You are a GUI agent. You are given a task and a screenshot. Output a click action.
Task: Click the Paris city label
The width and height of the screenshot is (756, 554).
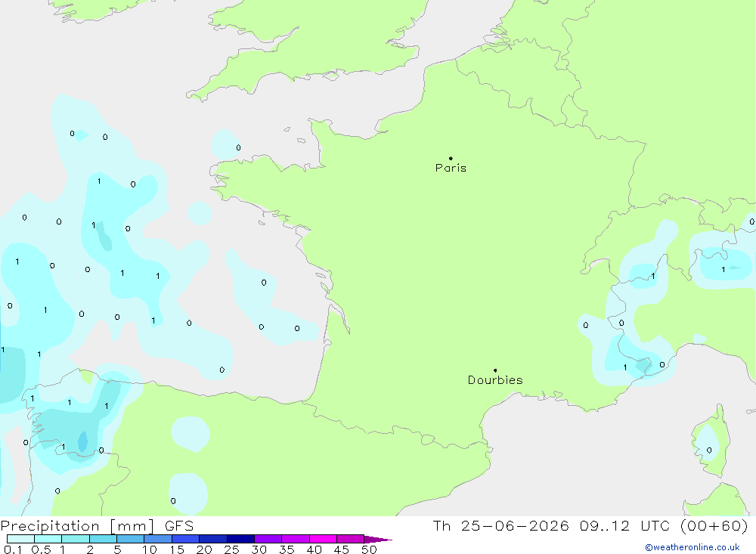click(x=451, y=168)
